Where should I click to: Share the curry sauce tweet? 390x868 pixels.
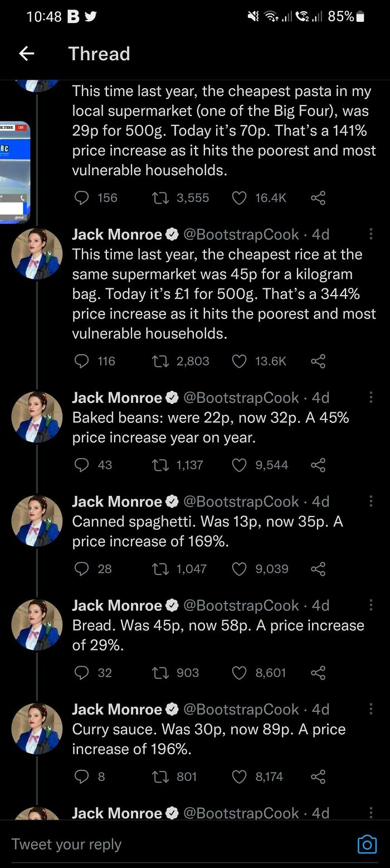pos(318,777)
